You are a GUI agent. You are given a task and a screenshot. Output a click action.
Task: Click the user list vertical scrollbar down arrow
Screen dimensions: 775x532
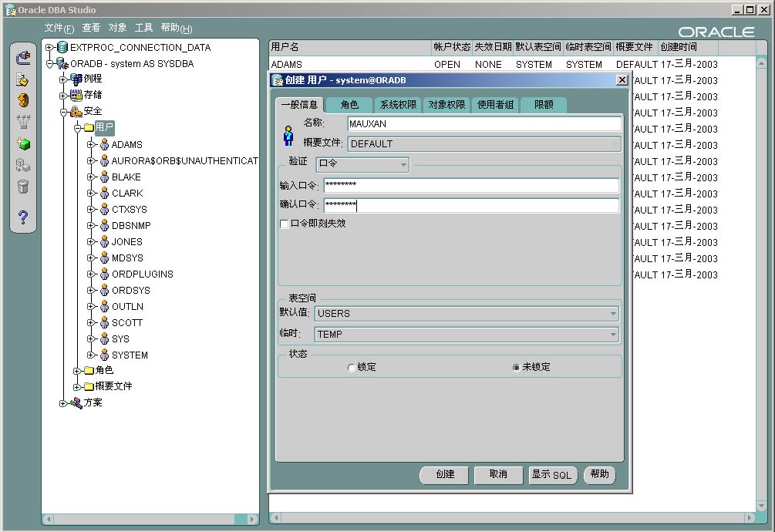(762, 507)
